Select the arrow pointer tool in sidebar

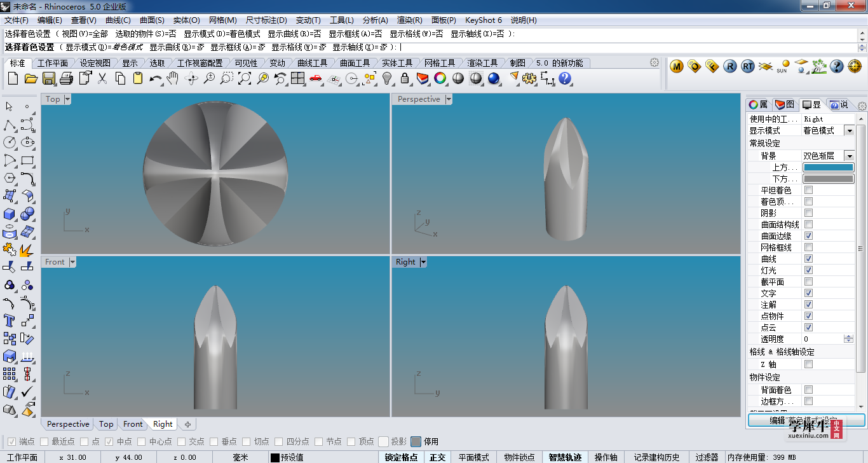pos(10,106)
